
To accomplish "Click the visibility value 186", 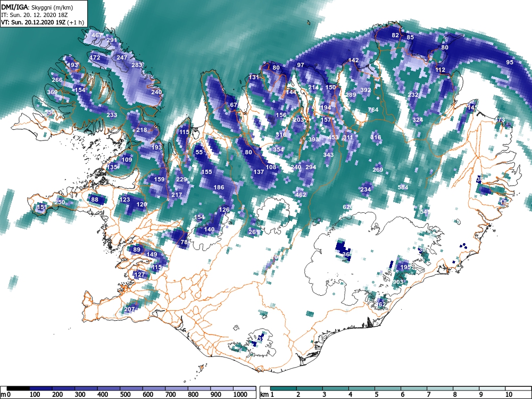I will (x=219, y=187).
